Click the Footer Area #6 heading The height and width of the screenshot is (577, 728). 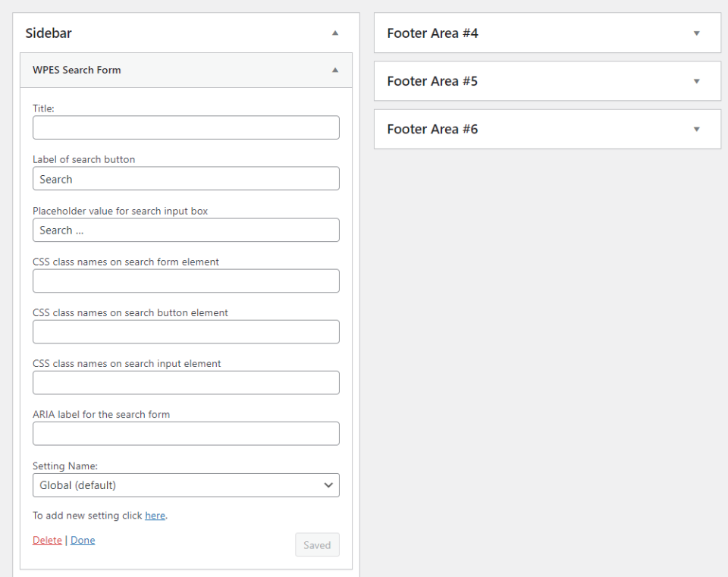(x=432, y=129)
